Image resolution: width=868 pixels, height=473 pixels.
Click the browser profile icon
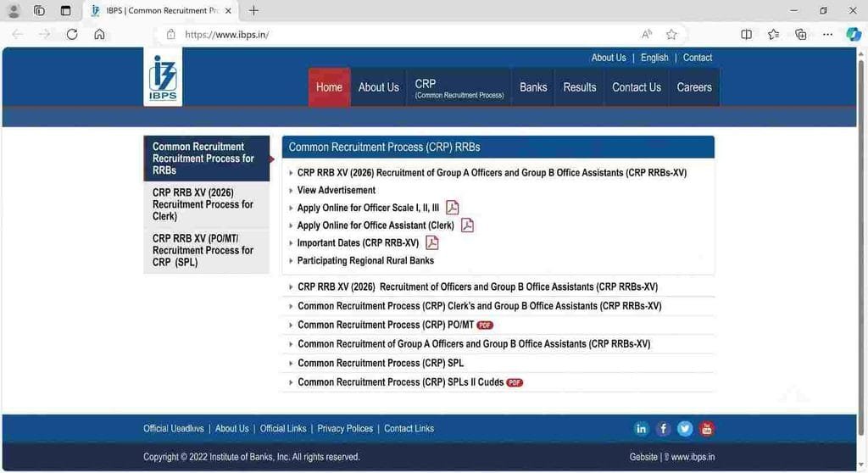(x=14, y=10)
